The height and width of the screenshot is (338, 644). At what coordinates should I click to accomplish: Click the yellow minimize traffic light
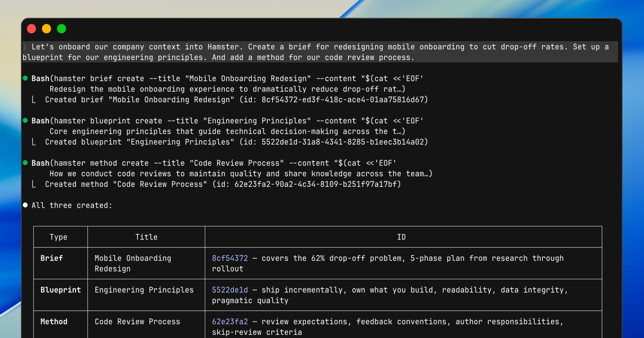click(47, 29)
